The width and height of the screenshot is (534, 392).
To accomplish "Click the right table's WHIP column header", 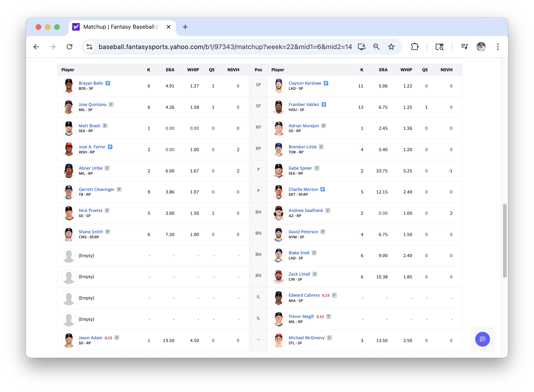I will click(x=406, y=70).
